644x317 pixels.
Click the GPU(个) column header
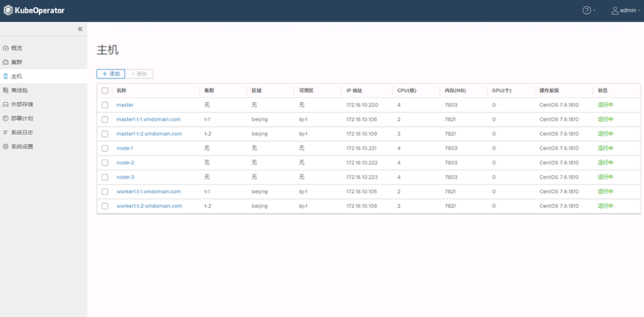502,91
